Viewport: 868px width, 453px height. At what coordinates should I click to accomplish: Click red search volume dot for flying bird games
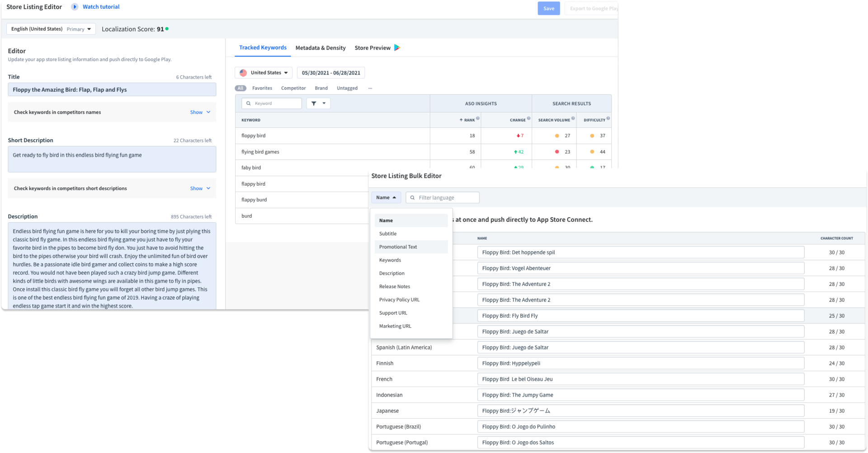click(x=557, y=152)
